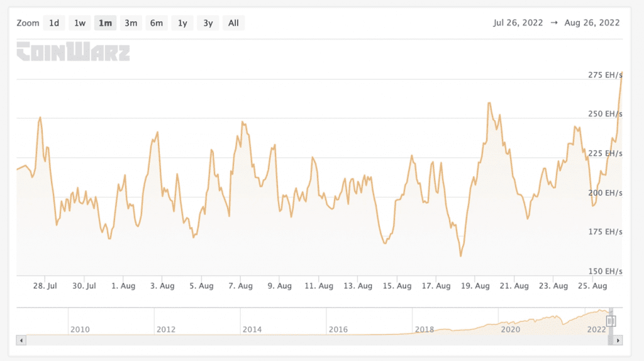Click the navigator left scroll arrow
This screenshot has height=361, width=644.
[21, 340]
